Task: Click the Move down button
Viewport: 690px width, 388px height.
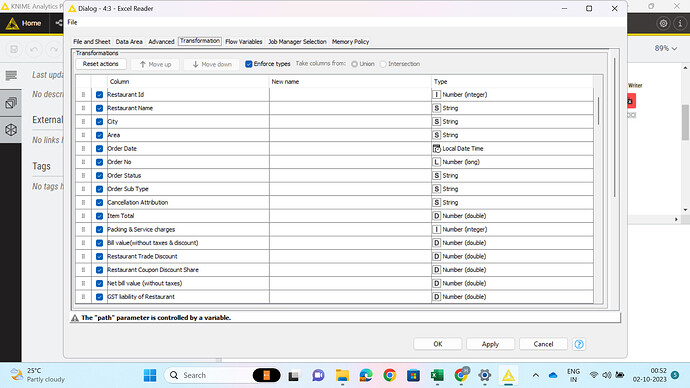Action: [212, 64]
